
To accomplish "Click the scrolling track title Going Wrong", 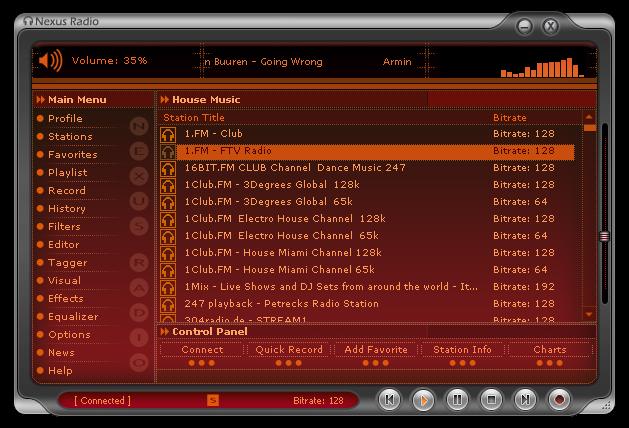I will [x=291, y=62].
